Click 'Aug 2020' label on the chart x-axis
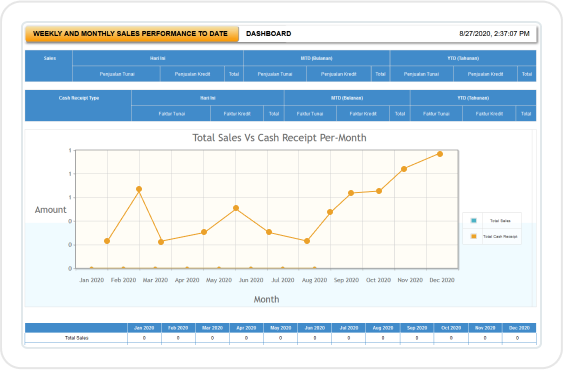Image resolution: width=563 pixels, height=370 pixels. click(315, 280)
